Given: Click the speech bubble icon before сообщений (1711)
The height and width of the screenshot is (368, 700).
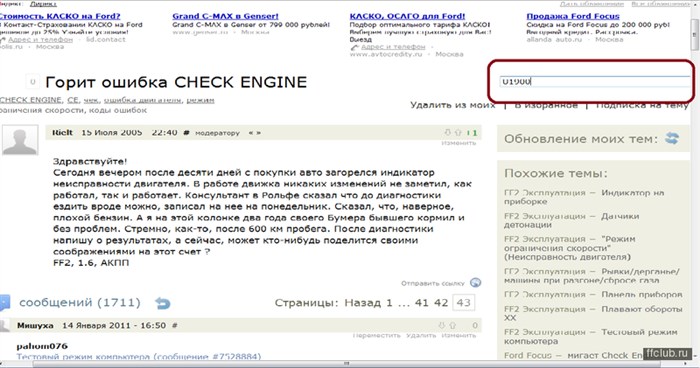Looking at the screenshot, I should point(4,303).
